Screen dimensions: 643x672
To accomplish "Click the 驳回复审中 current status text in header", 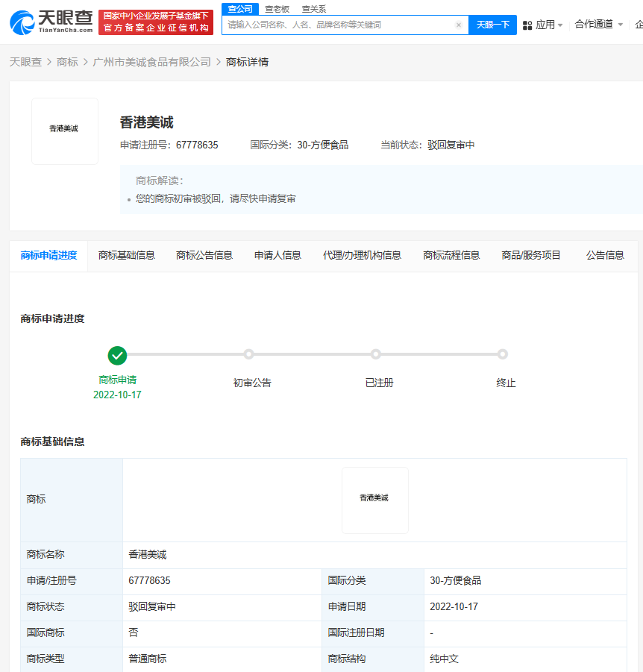I will 451,145.
